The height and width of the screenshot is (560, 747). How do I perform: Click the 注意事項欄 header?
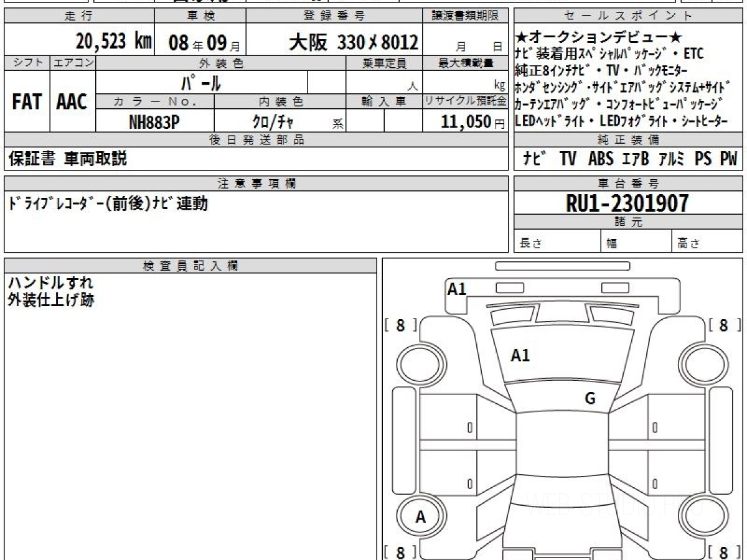256,183
